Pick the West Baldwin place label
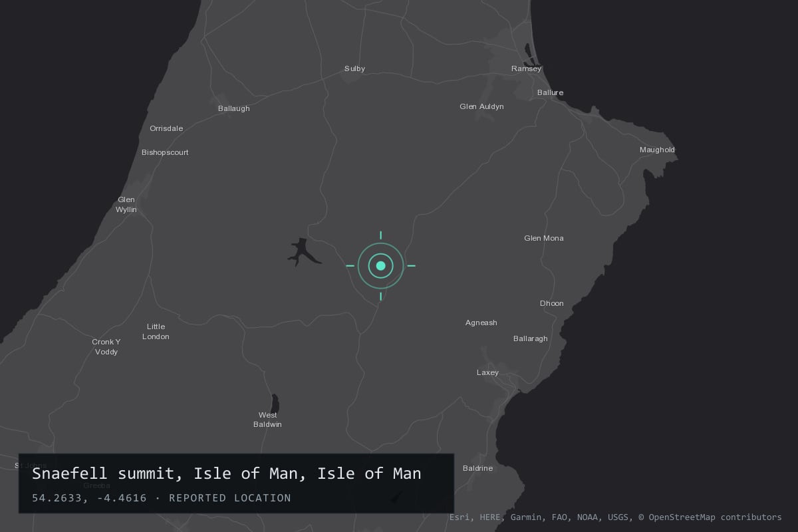Screen dimensions: 798x532 pyautogui.click(x=267, y=420)
